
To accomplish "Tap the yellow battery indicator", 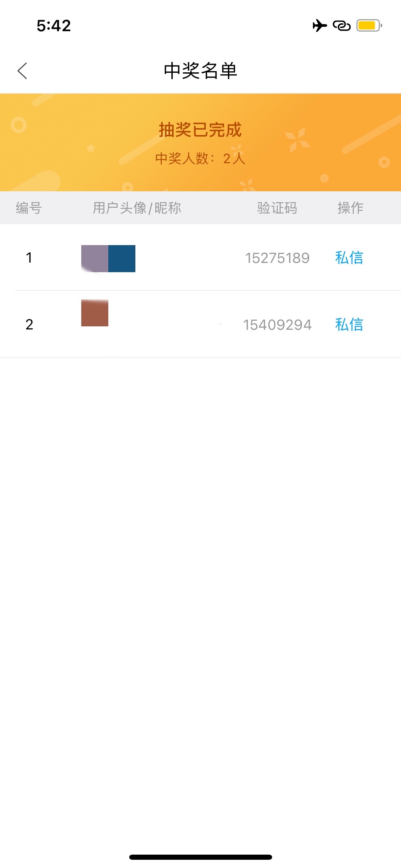I will coord(369,26).
